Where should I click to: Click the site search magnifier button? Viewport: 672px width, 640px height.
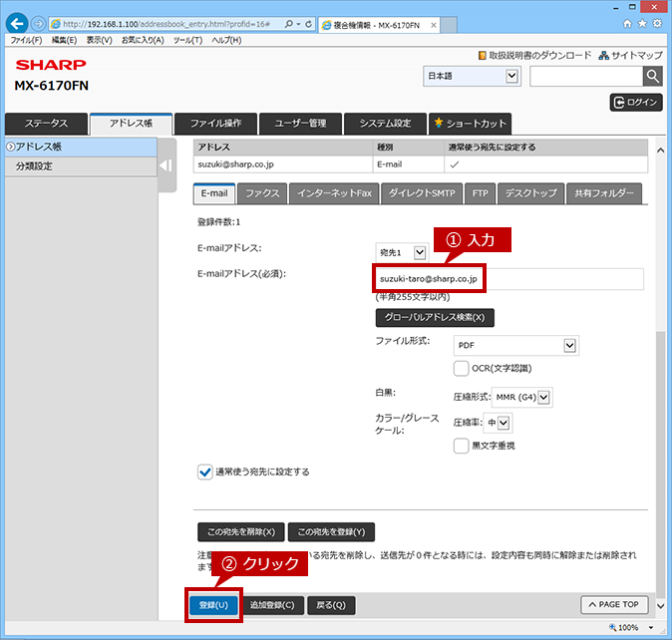[x=653, y=76]
